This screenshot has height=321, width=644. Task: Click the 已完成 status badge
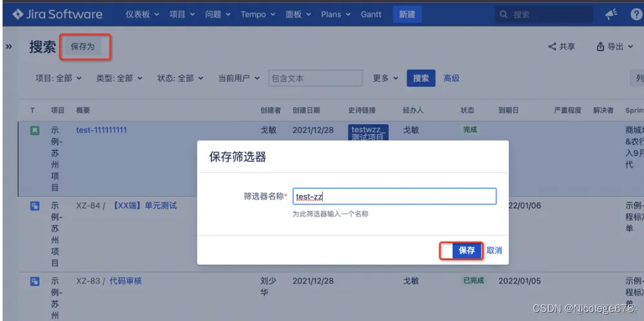pos(472,281)
